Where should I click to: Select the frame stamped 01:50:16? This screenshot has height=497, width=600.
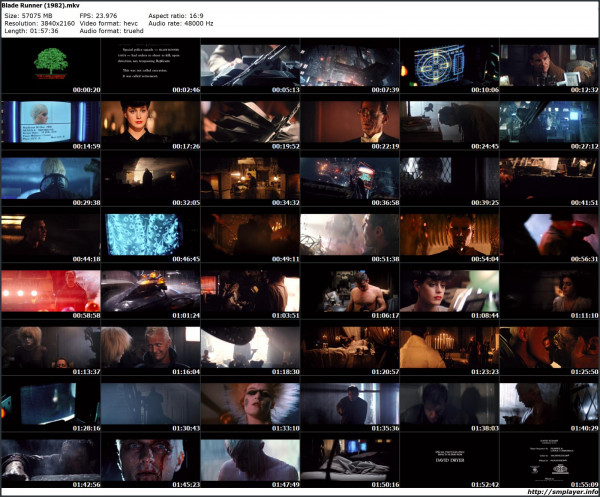click(350, 460)
